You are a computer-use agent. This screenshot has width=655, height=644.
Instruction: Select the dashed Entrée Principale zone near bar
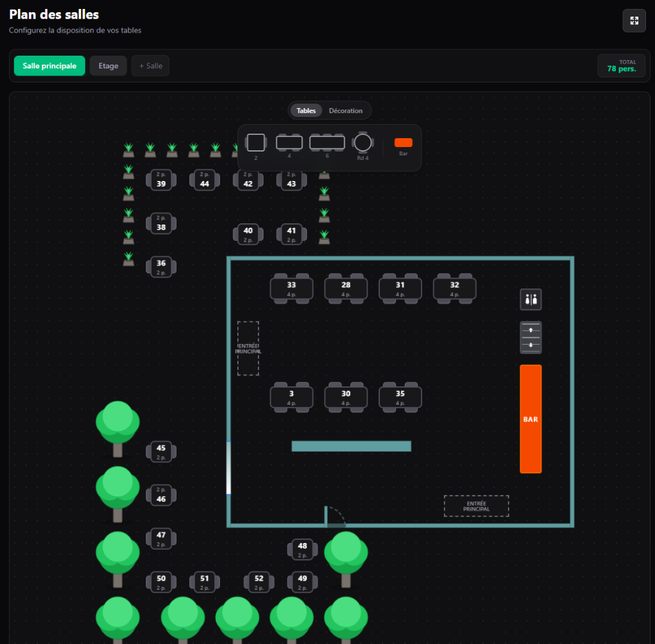477,506
